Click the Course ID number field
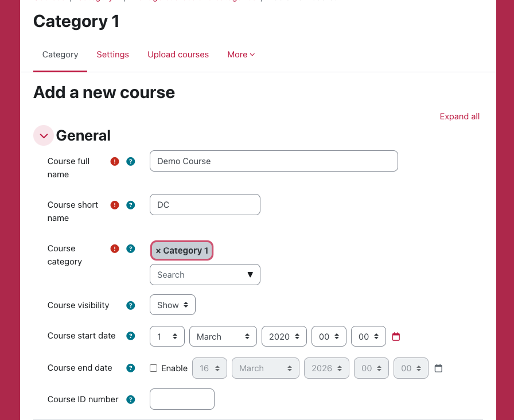 (182, 399)
